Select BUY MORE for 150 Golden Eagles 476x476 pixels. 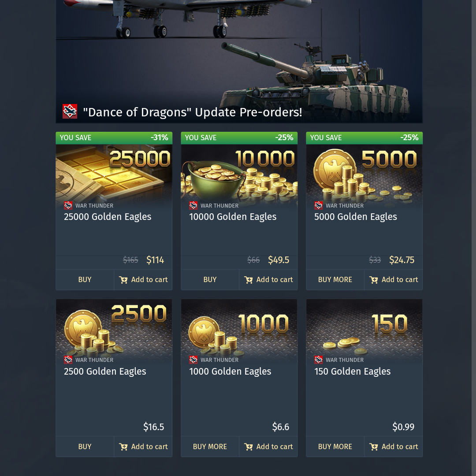tap(335, 446)
